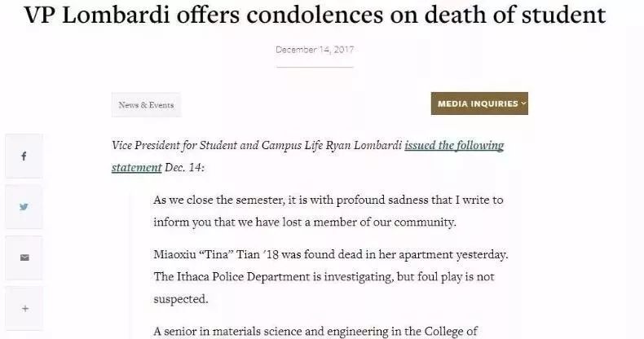Share the article on Twitter
Image resolution: width=644 pixels, height=339 pixels.
click(x=24, y=207)
